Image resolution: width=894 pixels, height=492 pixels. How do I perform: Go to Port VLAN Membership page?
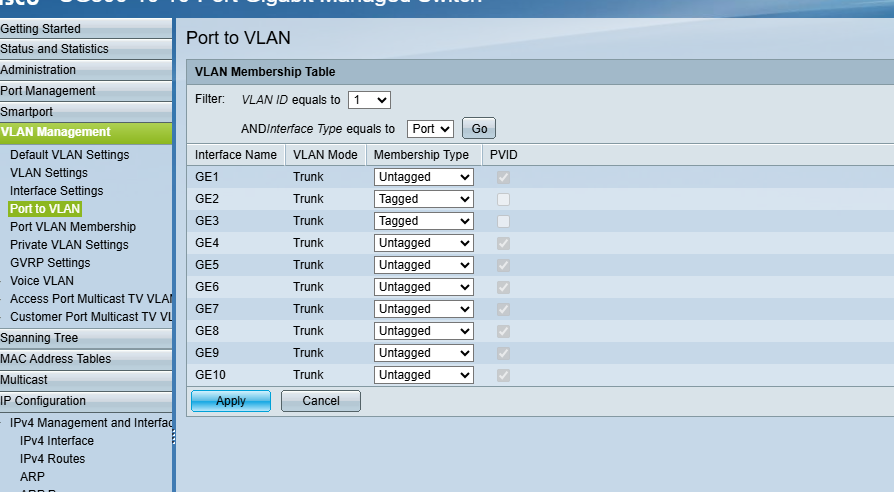73,227
